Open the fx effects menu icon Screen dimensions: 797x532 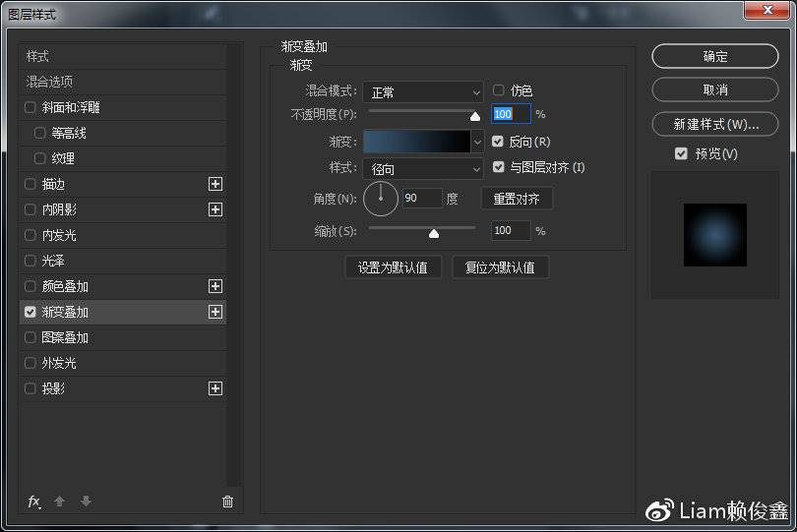pos(34,502)
